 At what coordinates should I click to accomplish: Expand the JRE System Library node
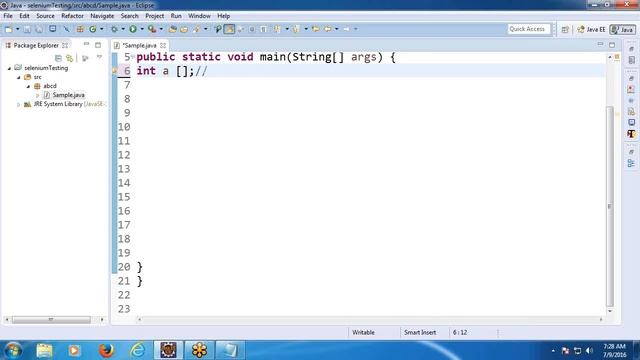coord(18,104)
